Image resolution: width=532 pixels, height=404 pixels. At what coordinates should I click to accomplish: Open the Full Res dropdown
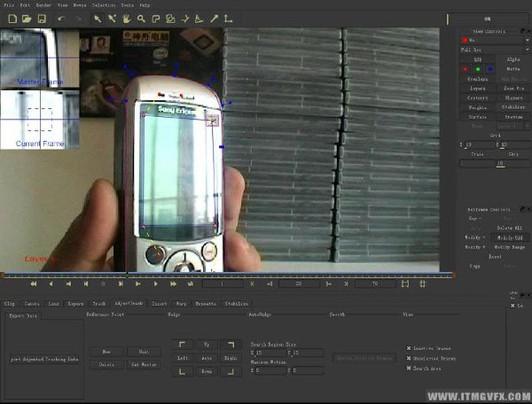click(x=495, y=50)
